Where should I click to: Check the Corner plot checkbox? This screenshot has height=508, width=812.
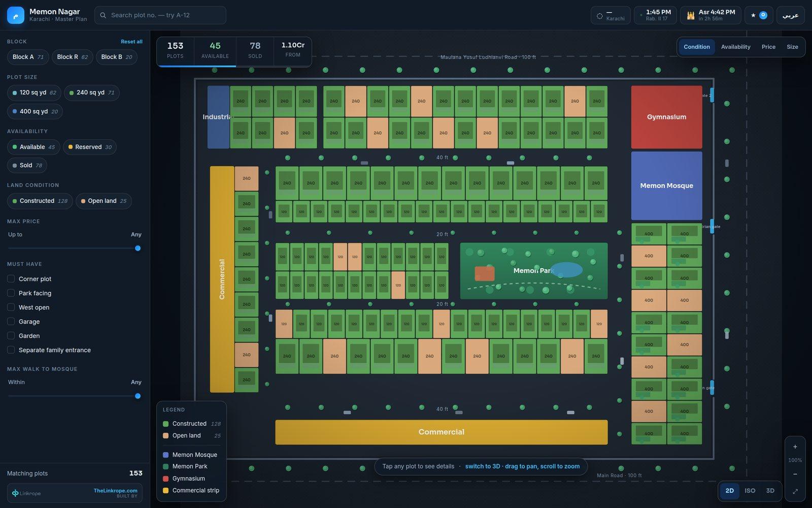pos(11,278)
